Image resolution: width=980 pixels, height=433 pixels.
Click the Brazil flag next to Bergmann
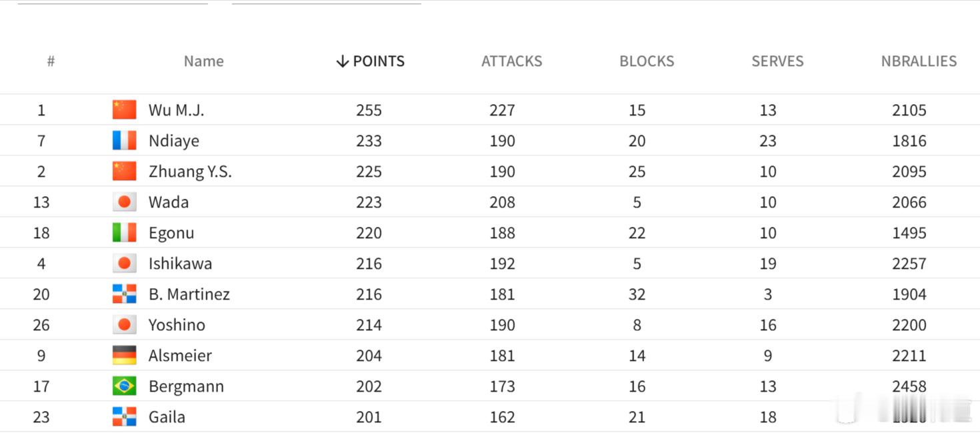coord(124,386)
